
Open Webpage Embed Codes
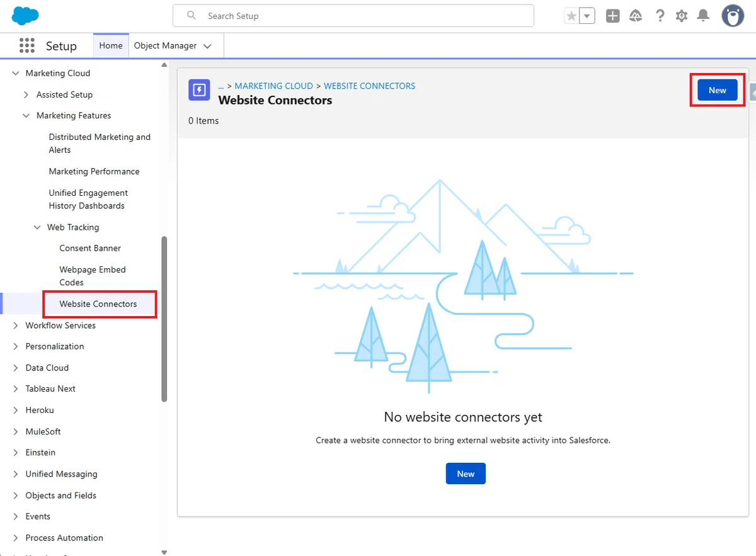(93, 276)
